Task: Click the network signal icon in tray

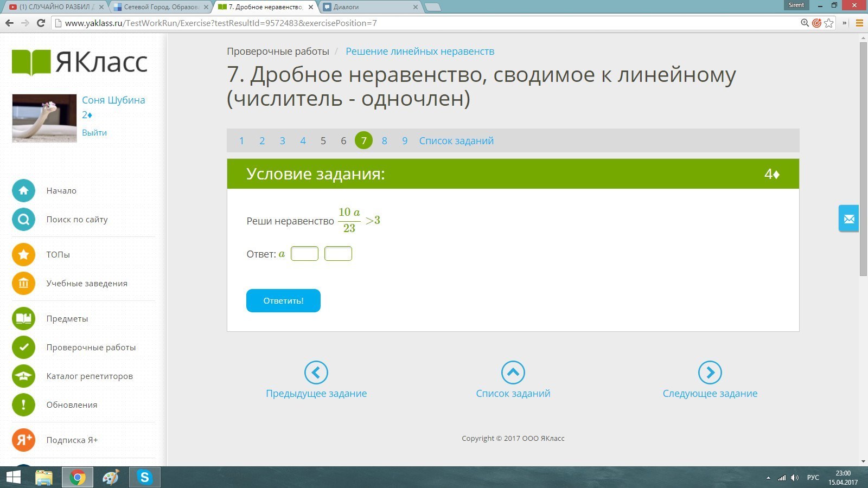Action: click(782, 478)
